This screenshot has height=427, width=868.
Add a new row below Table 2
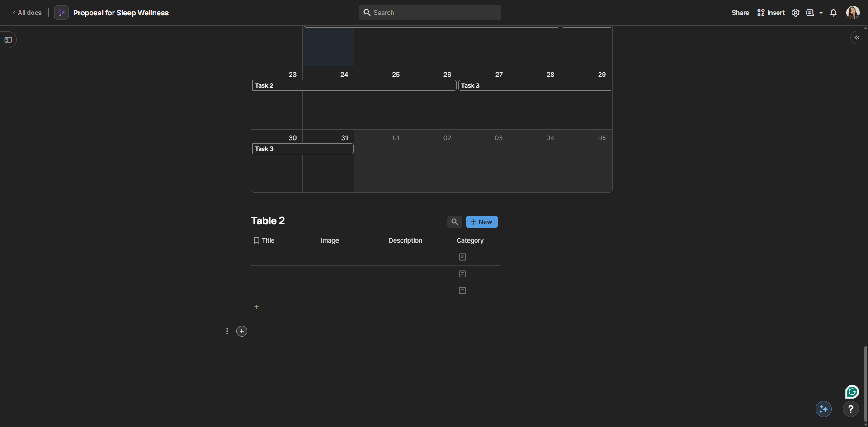tap(256, 307)
